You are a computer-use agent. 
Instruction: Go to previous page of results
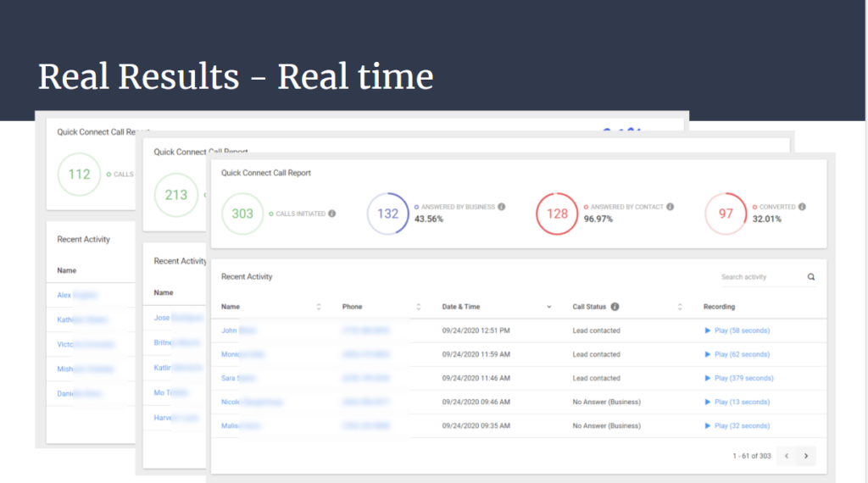[x=787, y=456]
